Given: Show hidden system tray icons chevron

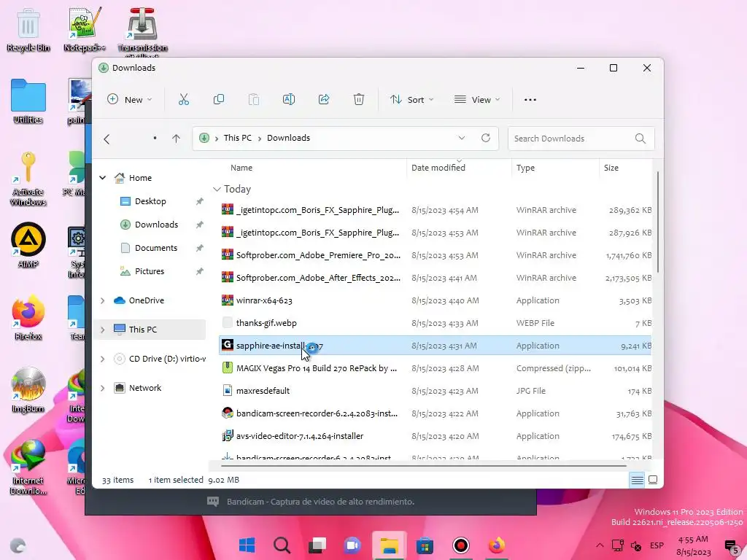Looking at the screenshot, I should (x=600, y=545).
